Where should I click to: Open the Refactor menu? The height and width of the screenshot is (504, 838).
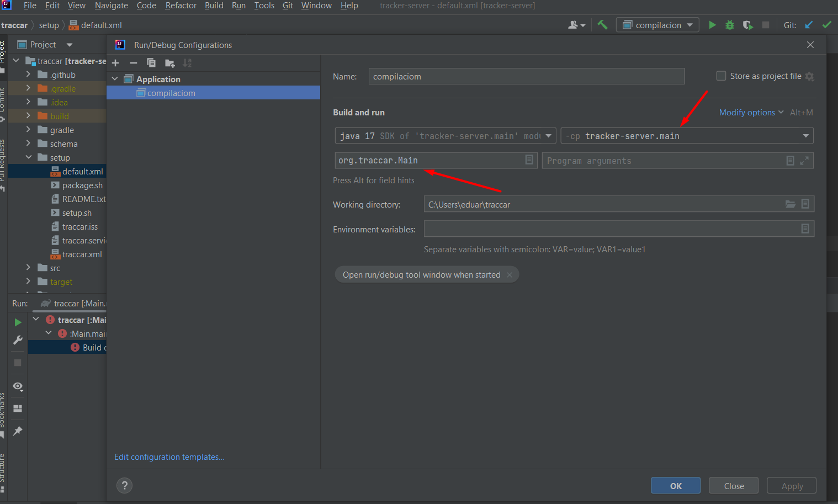click(181, 6)
